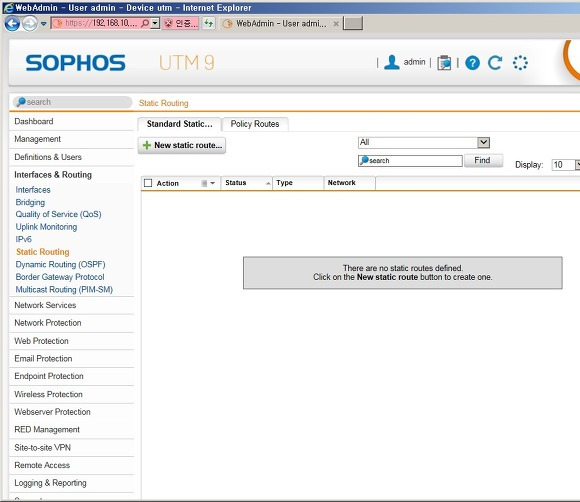Click the 'no static routes defined' message

pos(403,273)
